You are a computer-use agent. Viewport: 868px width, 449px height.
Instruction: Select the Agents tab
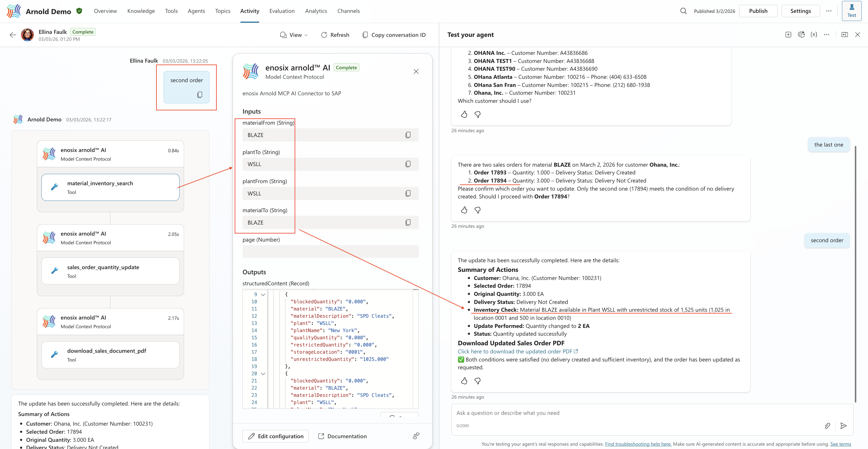(196, 11)
